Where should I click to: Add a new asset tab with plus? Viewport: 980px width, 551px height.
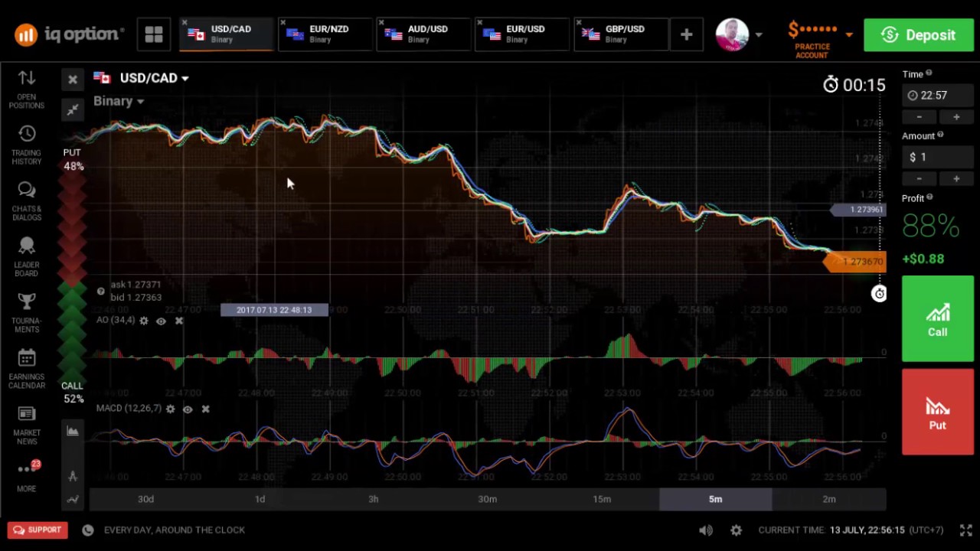pos(686,34)
